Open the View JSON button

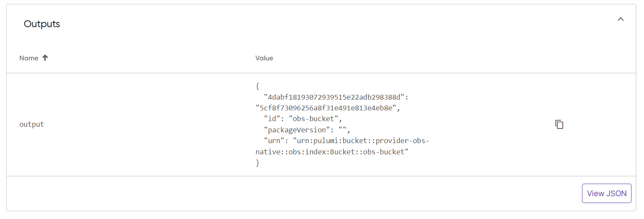[607, 193]
